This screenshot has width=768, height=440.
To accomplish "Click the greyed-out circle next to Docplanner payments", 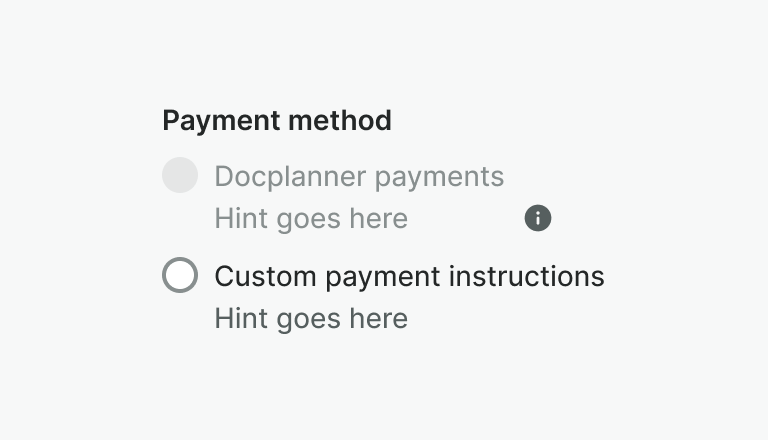I will point(180,176).
